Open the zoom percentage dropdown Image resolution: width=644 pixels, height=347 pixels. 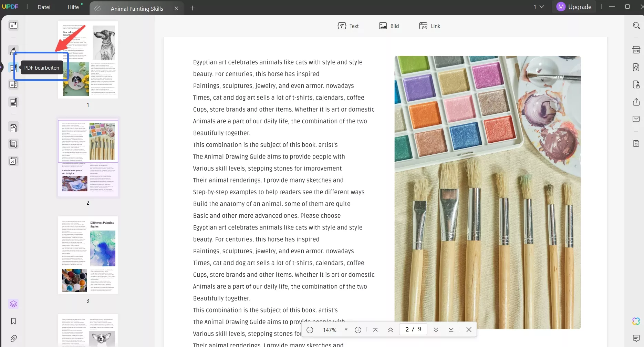pyautogui.click(x=346, y=329)
